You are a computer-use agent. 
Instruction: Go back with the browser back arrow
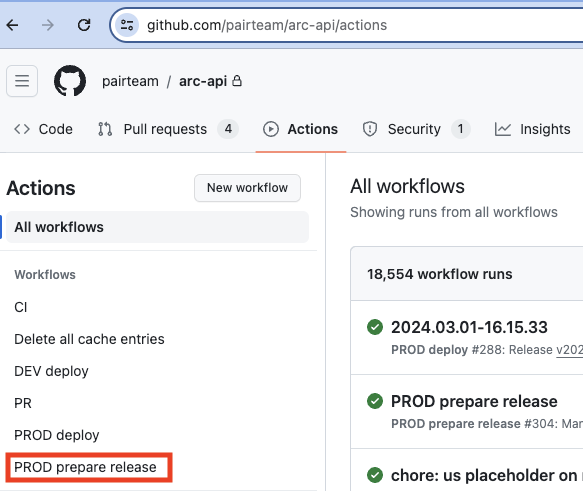(x=12, y=25)
